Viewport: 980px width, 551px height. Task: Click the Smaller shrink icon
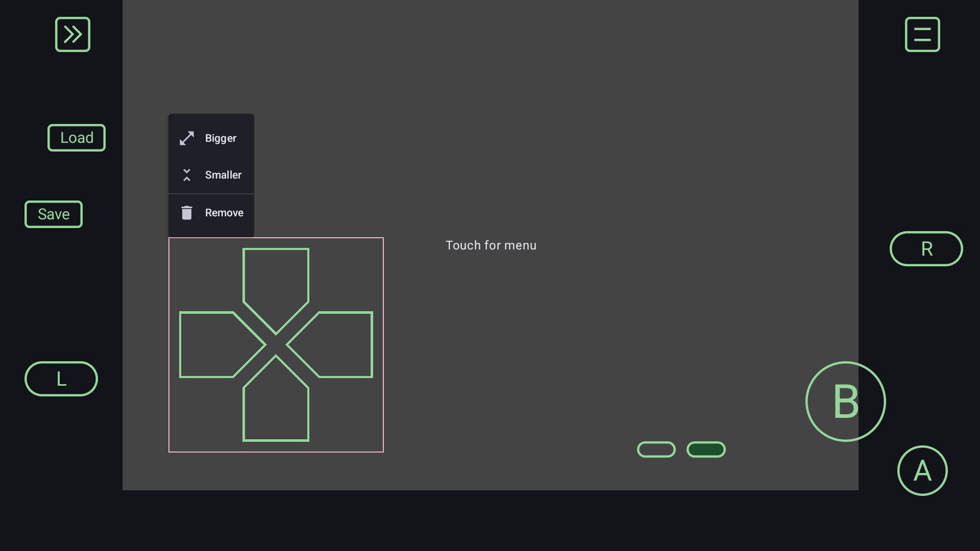[x=187, y=175]
